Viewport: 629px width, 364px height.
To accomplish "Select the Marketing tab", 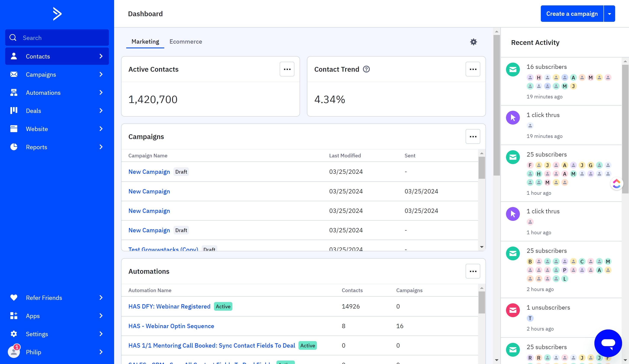I will 145,41.
